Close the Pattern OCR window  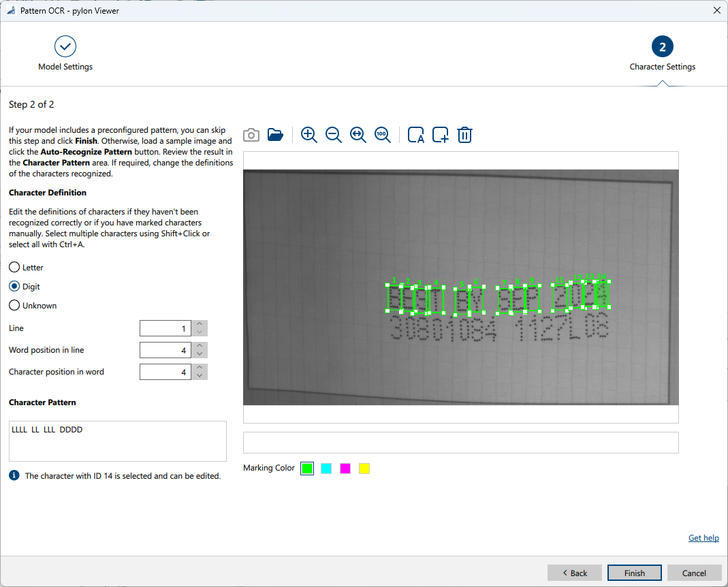(x=717, y=10)
